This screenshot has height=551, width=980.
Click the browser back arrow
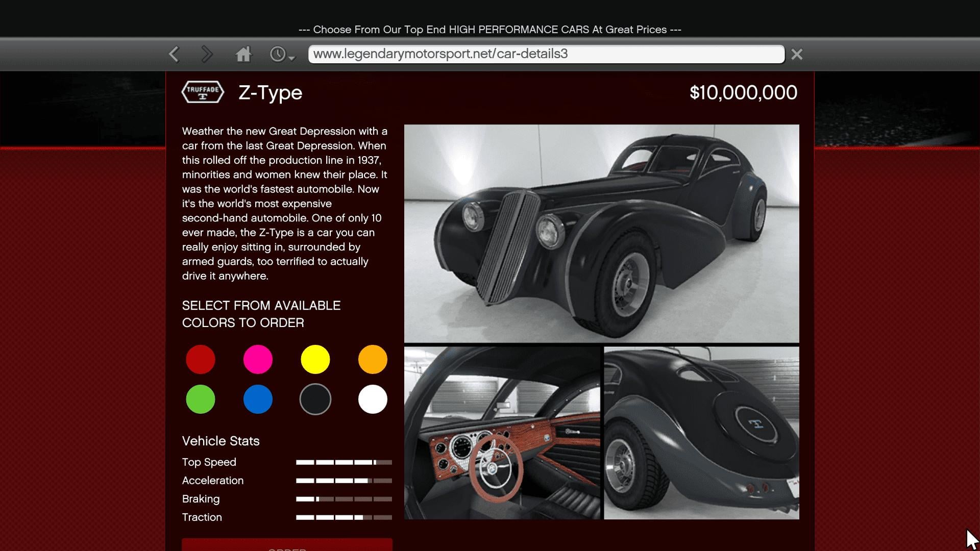174,54
